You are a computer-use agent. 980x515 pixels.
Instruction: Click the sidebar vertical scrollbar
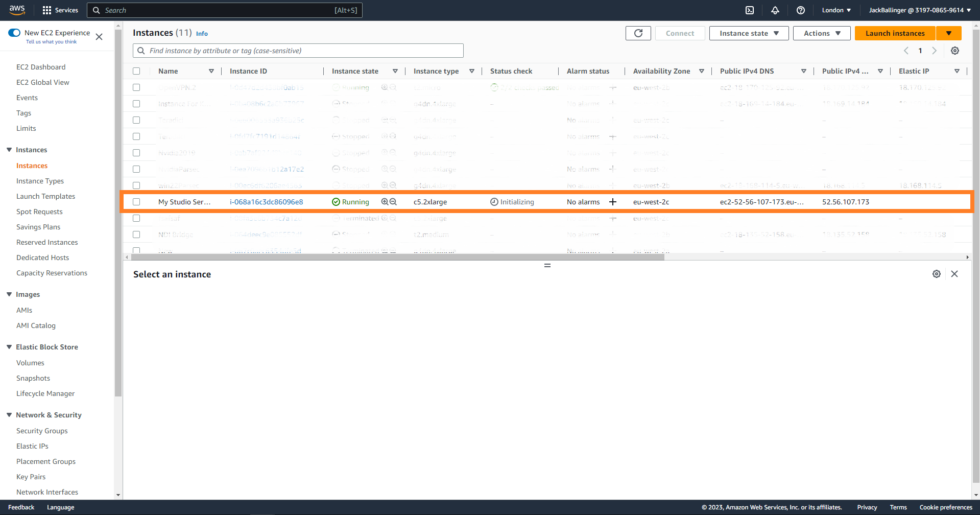118,213
